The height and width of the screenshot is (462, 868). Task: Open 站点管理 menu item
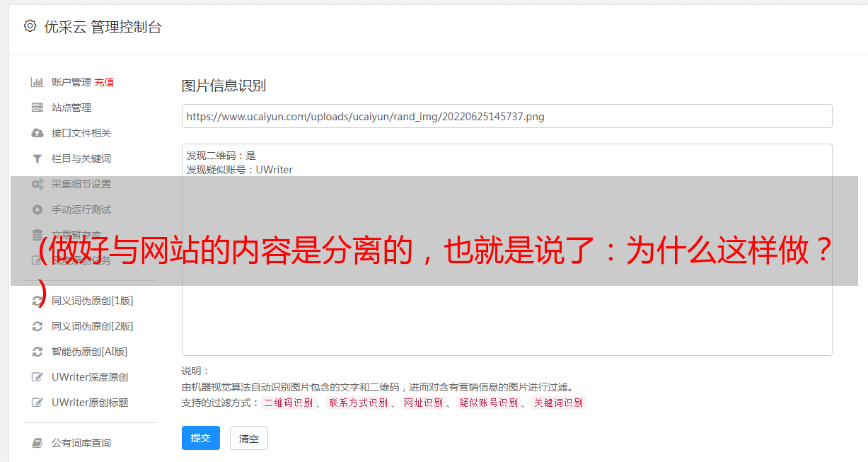(x=71, y=108)
